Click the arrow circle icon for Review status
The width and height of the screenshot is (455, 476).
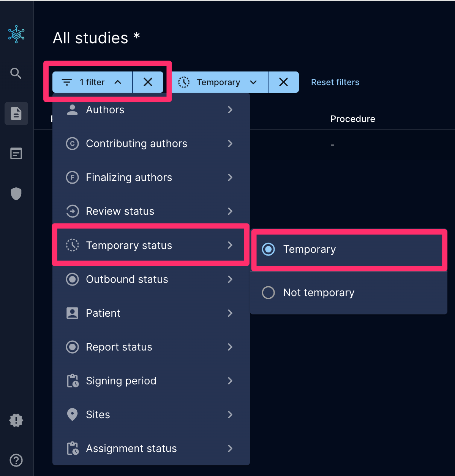(72, 211)
